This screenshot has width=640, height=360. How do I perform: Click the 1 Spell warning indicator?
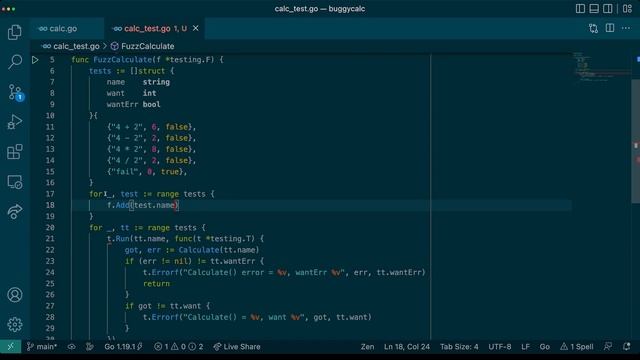coord(576,347)
